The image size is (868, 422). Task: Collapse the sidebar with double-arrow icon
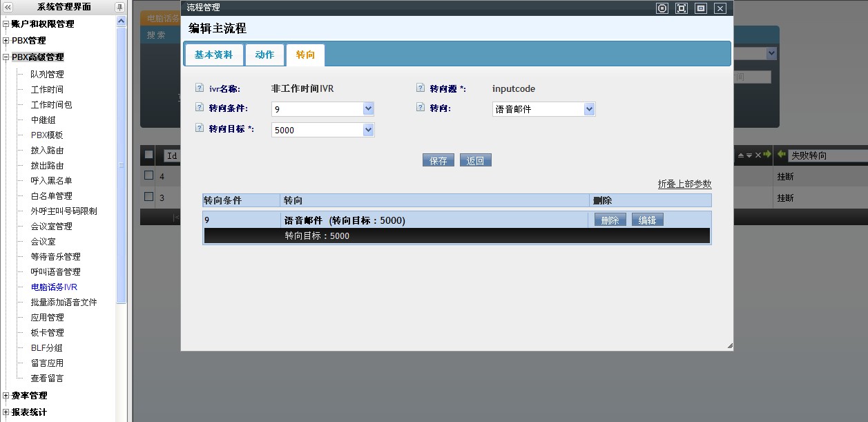tap(8, 7)
